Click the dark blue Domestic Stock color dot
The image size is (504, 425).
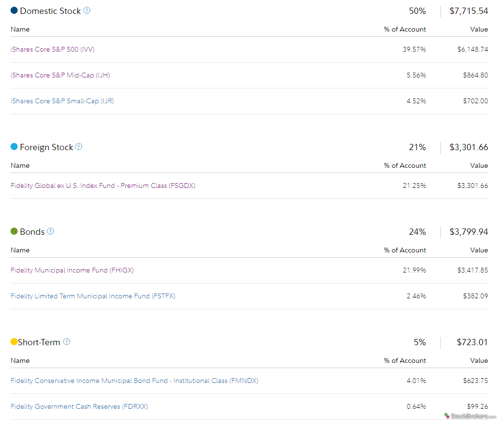click(x=14, y=11)
